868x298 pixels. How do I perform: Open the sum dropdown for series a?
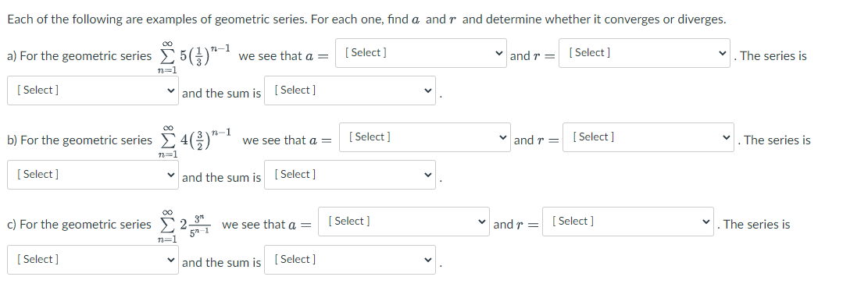(350, 90)
